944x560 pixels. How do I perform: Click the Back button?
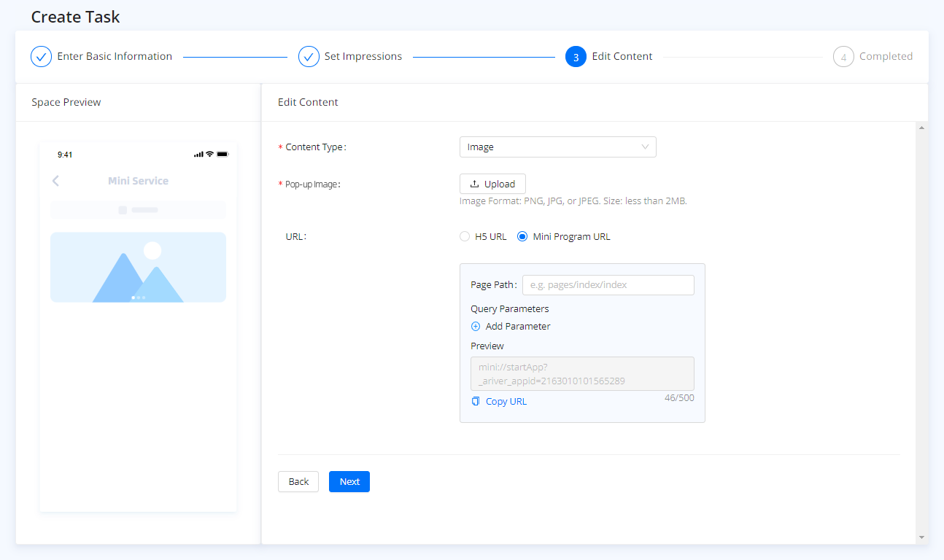(298, 482)
